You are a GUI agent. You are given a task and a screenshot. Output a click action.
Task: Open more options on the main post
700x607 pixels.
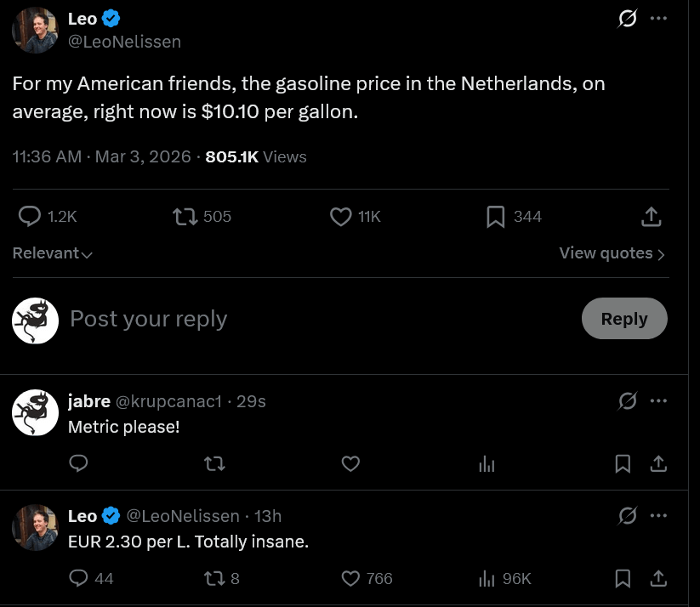click(658, 19)
